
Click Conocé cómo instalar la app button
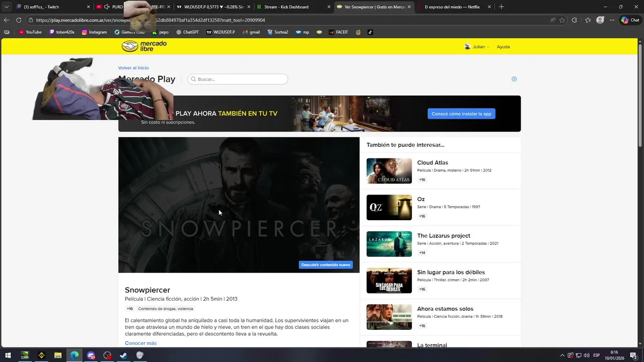pos(461,114)
